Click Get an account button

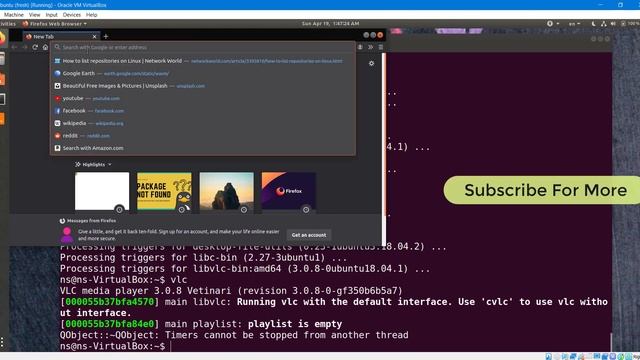tap(309, 235)
